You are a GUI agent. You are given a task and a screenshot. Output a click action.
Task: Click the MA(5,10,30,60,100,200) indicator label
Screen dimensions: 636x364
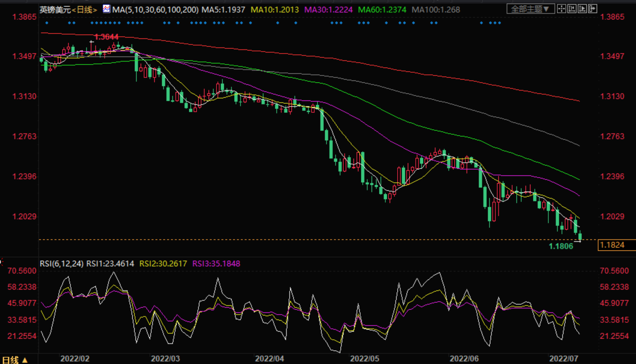(x=155, y=9)
